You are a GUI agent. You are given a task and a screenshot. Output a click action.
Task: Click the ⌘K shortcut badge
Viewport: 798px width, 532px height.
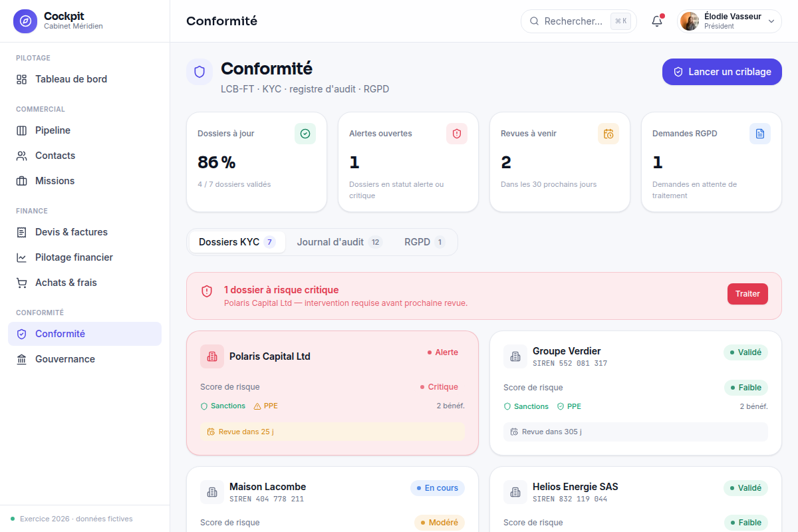point(620,21)
